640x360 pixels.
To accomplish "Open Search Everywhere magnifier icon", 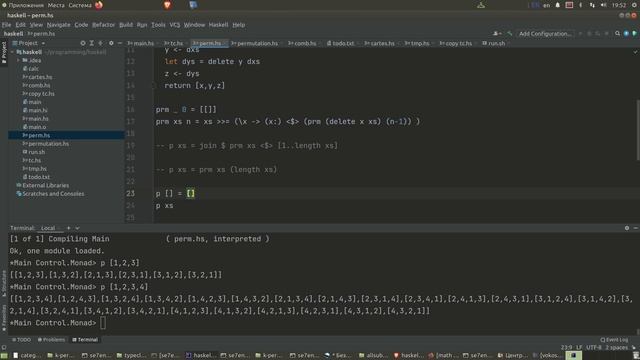I will click(x=618, y=33).
